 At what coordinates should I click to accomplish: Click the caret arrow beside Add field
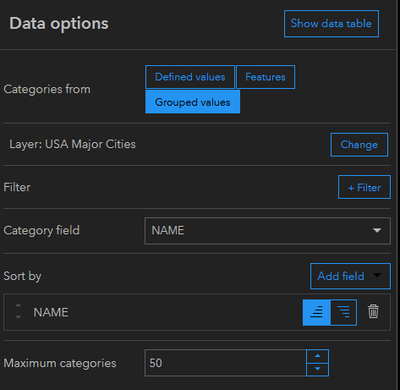pos(377,275)
